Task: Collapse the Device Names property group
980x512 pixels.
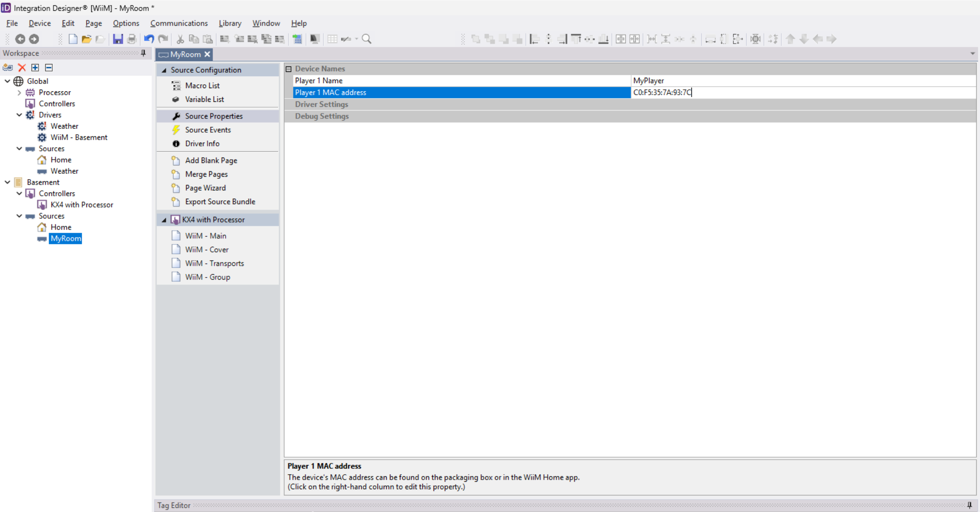Action: 289,69
